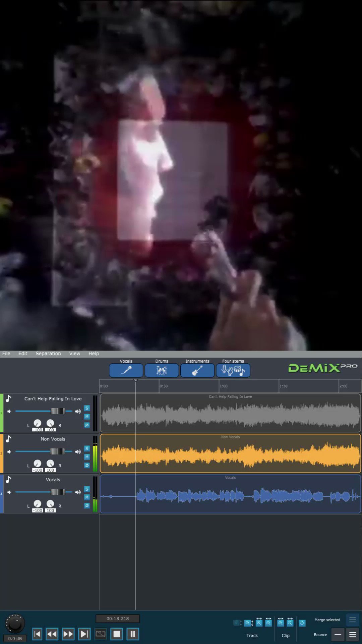362x644 pixels.
Task: Click Track horizontal zoom-in magnifier
Action: point(259,623)
